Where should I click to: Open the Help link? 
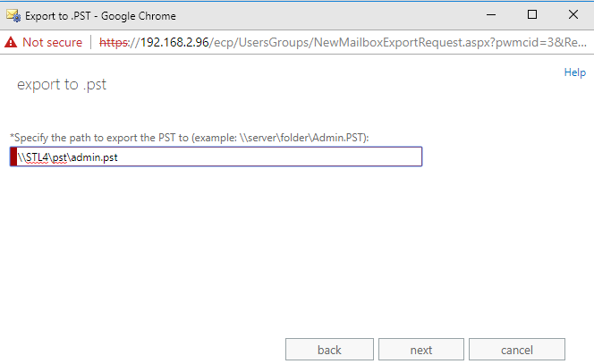(x=574, y=72)
